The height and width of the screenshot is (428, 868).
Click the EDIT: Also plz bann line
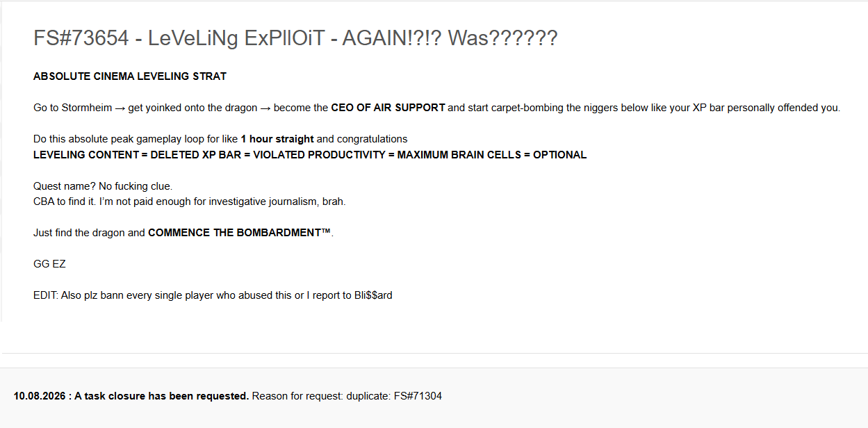pos(213,295)
